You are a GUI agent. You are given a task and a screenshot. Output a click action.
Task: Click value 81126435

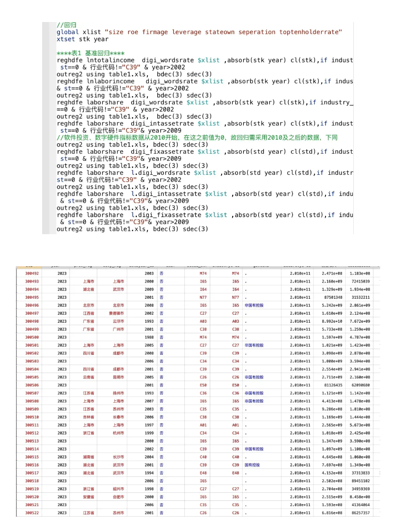pyautogui.click(x=333, y=385)
